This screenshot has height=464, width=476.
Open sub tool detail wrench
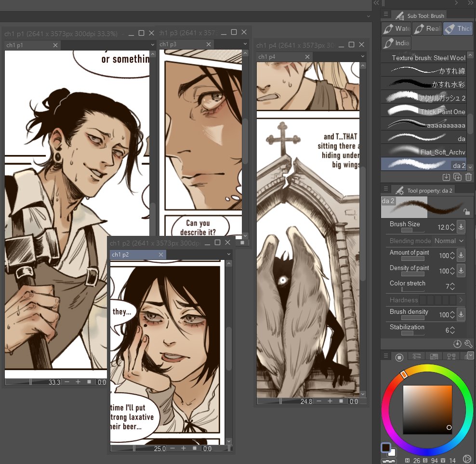point(468,344)
